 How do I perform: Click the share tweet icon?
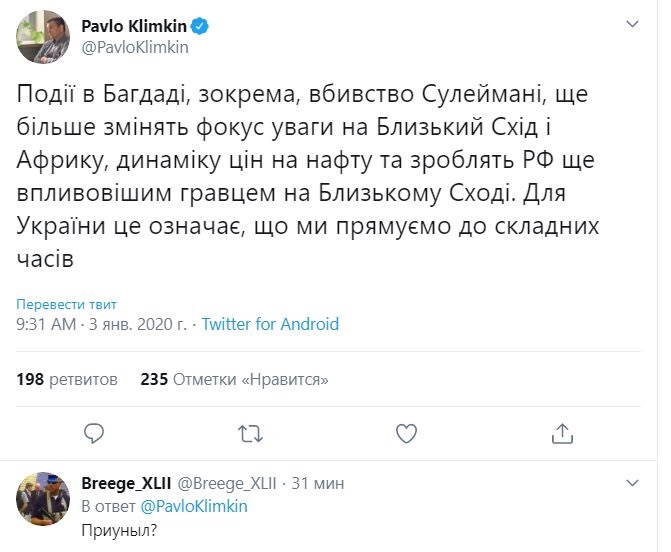[x=562, y=433]
